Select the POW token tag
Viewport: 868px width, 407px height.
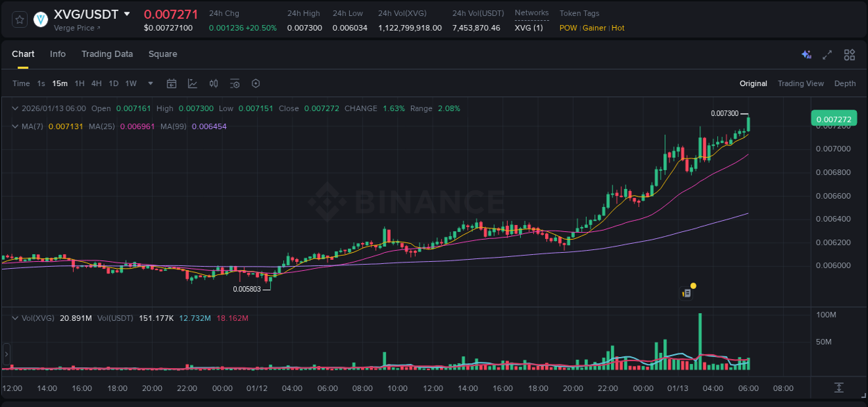click(568, 28)
